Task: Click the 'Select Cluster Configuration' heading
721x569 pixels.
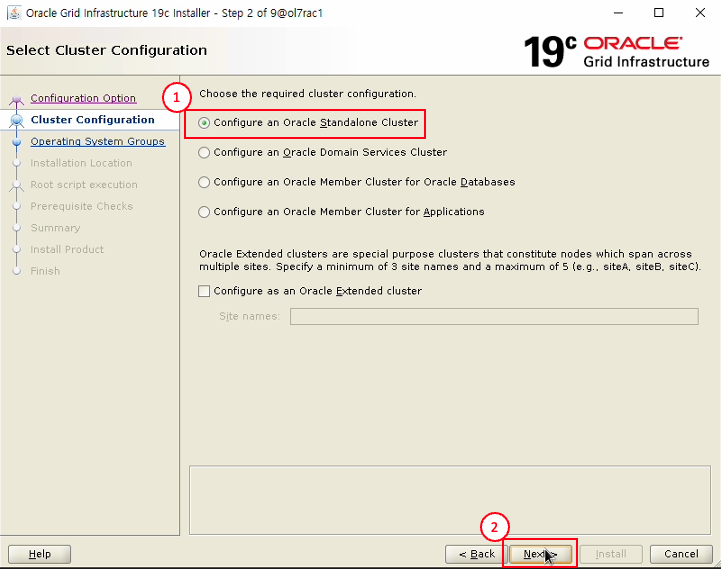Action: [107, 50]
